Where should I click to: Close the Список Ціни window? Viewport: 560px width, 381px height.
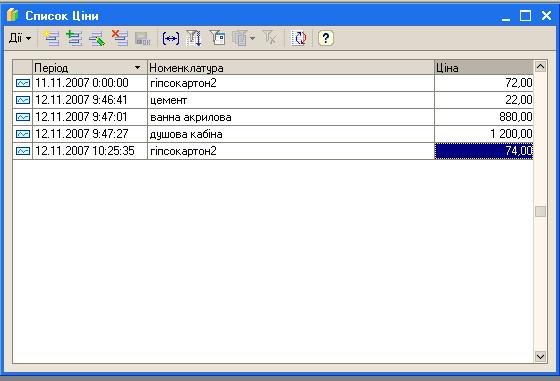pos(546,15)
